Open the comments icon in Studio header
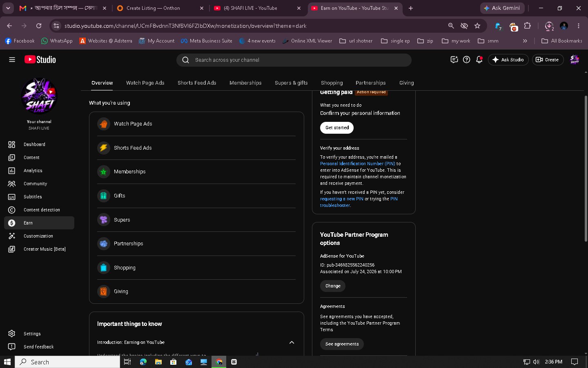The image size is (588, 368). click(454, 60)
